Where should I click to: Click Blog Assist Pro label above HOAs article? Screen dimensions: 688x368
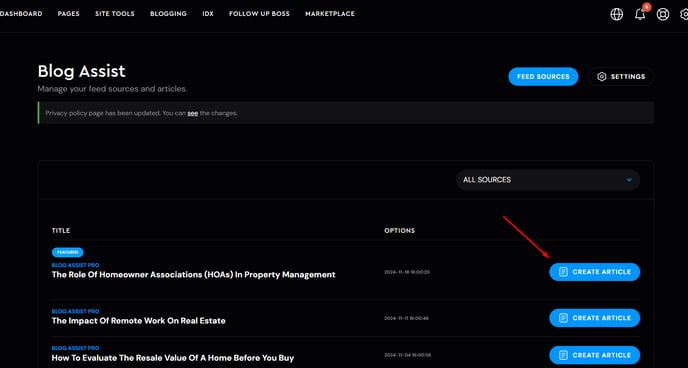[x=75, y=265]
